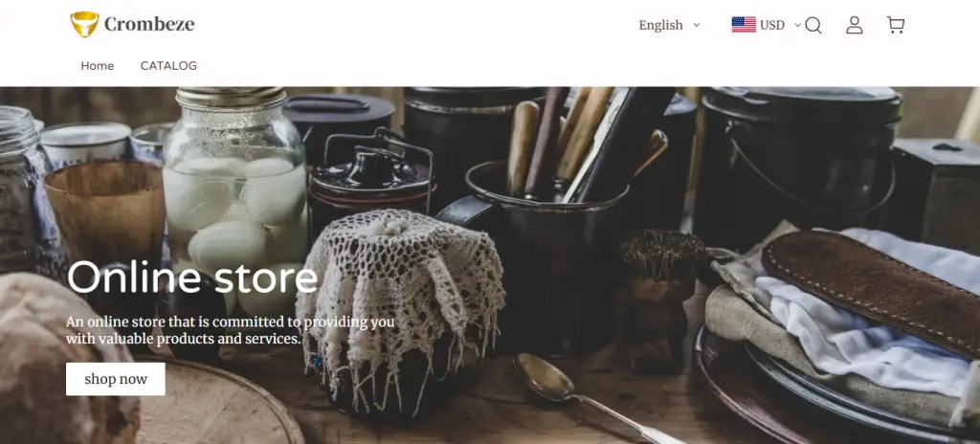
Task: Open the user account icon
Action: pyautogui.click(x=854, y=25)
